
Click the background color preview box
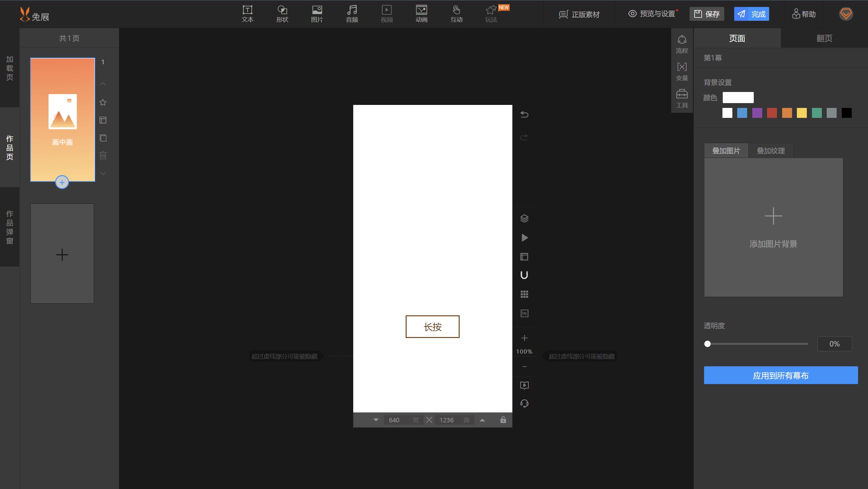tap(738, 97)
